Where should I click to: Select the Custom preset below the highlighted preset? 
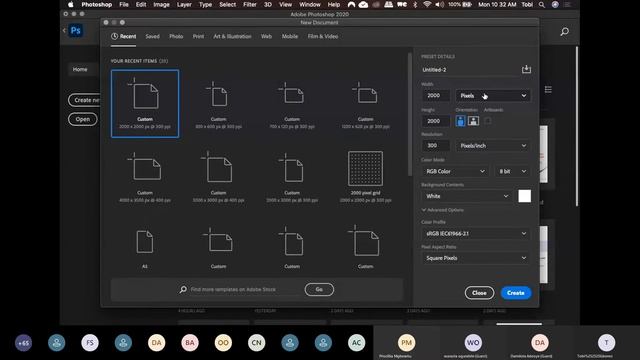coord(145,177)
